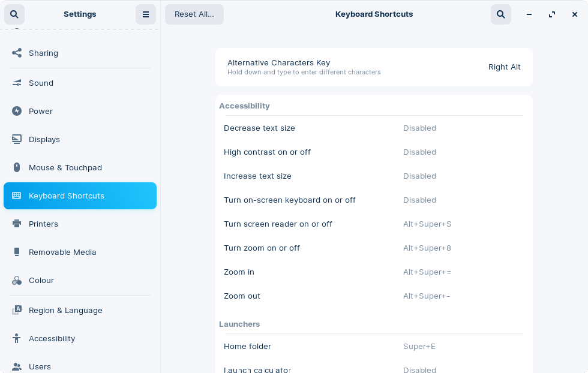Click the Power section icon
The height and width of the screenshot is (373, 588).
(x=16, y=111)
